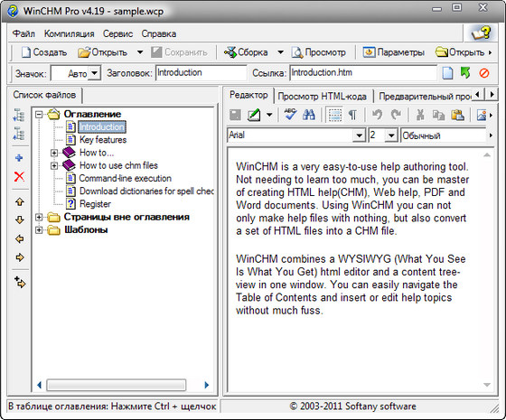Expand the How to use chm files node
The image size is (506, 420).
pyautogui.click(x=54, y=166)
